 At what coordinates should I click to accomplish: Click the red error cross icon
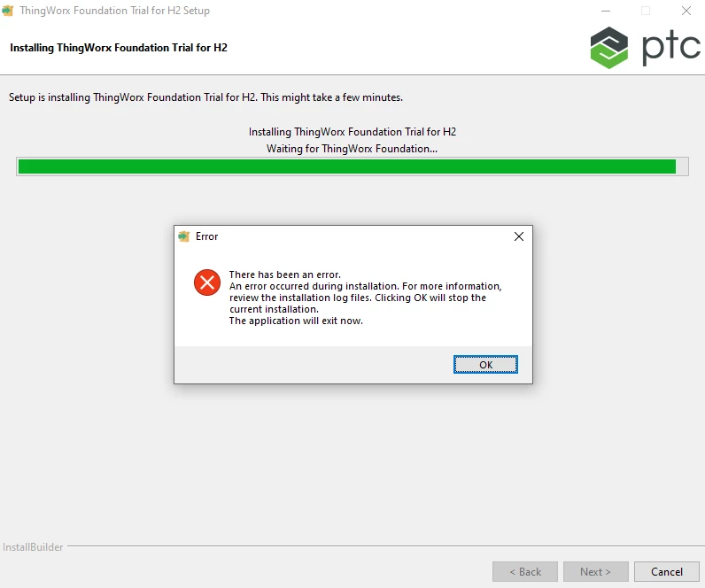[207, 282]
